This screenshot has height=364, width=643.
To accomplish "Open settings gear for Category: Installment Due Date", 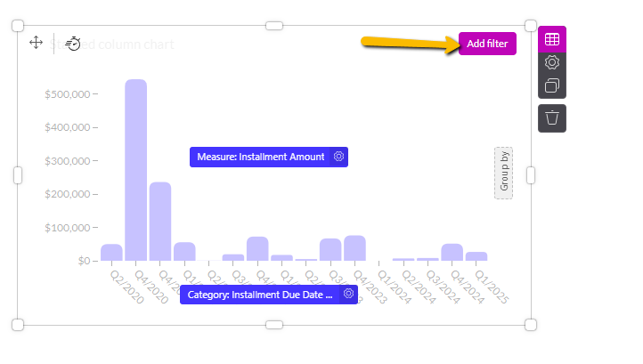I will [x=348, y=295].
